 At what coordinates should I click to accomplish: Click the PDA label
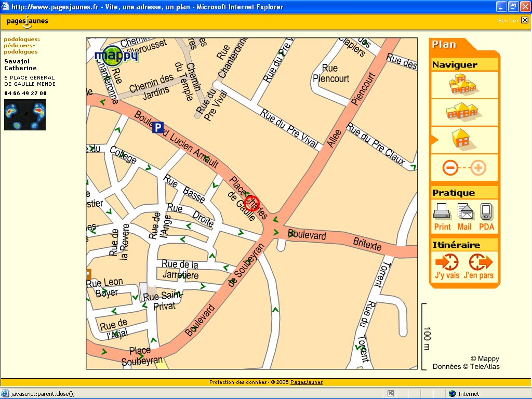coord(486,227)
